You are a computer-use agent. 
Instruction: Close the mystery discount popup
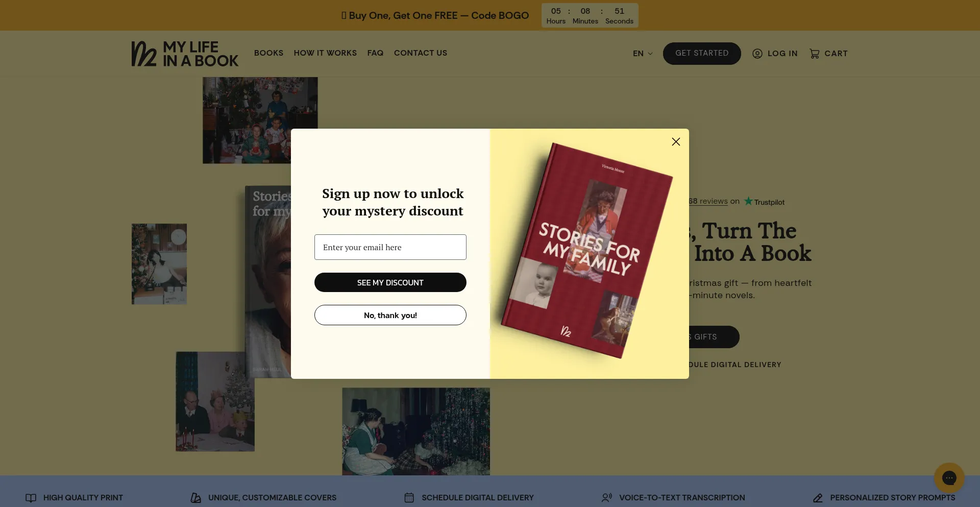(676, 142)
